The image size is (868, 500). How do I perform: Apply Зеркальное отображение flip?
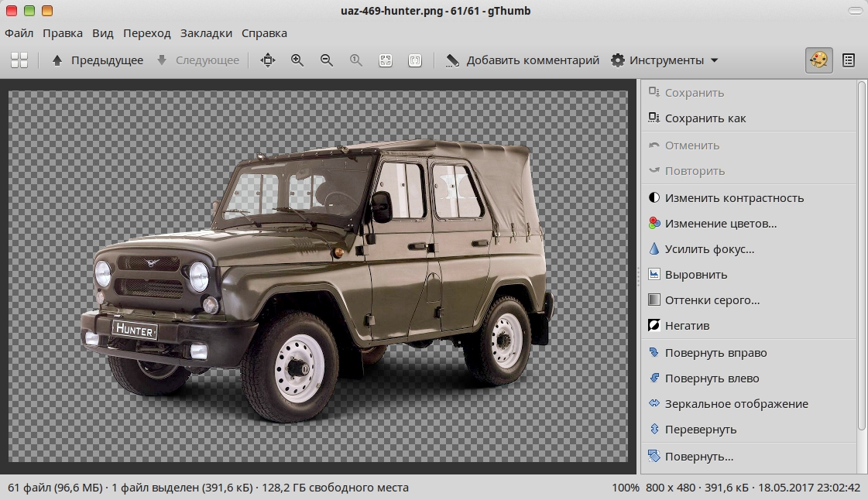(x=749, y=404)
